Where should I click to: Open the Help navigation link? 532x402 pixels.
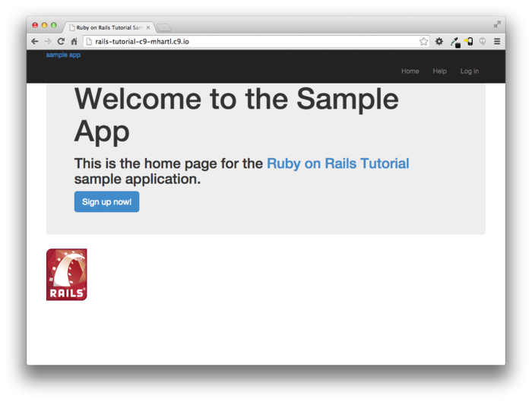coord(439,71)
